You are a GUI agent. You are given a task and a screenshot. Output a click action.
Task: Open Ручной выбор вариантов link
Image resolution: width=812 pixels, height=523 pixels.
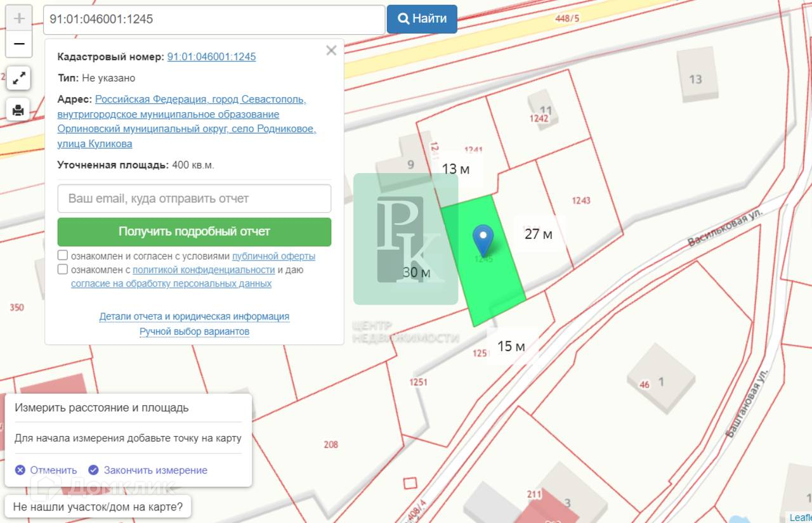[x=194, y=332]
